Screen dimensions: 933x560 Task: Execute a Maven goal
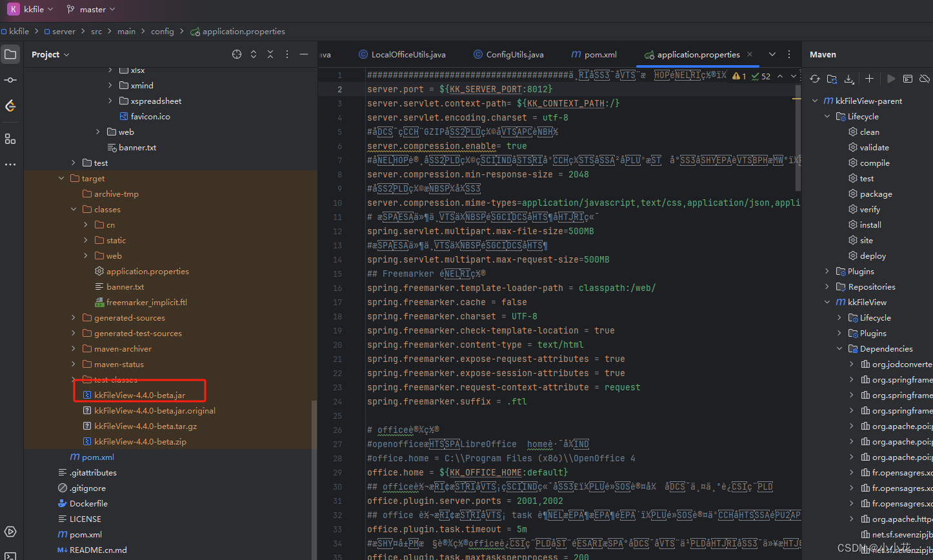(x=908, y=78)
